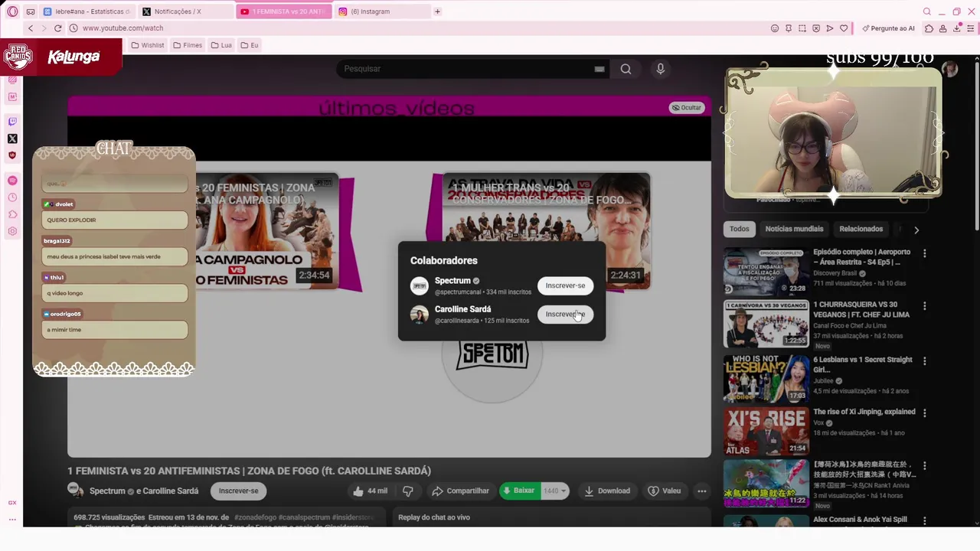Click the ad blocker shield icon

(816, 28)
